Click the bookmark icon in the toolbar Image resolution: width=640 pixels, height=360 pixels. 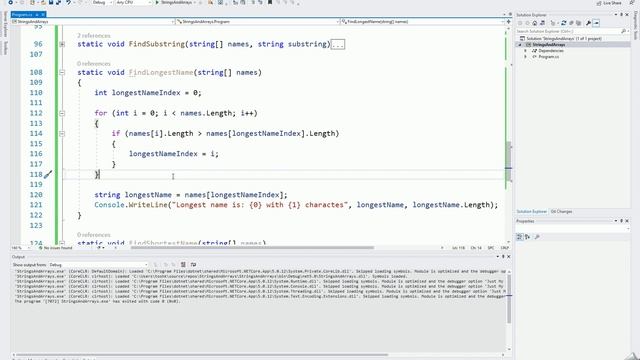click(270, 2)
